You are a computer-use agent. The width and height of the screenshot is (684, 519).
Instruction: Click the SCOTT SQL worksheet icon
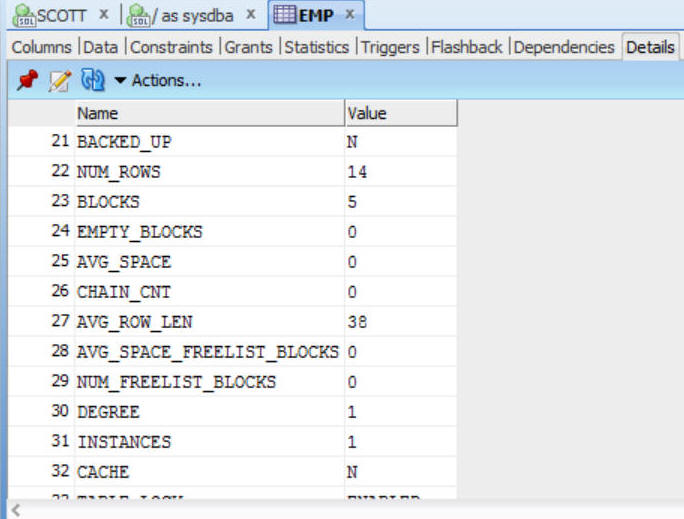point(22,16)
